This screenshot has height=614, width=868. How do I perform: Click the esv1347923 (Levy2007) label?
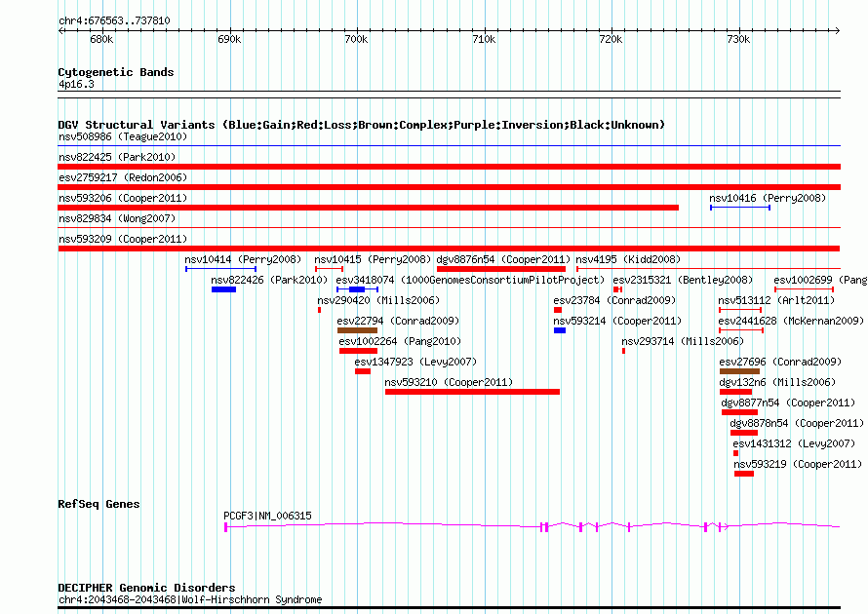(x=415, y=362)
